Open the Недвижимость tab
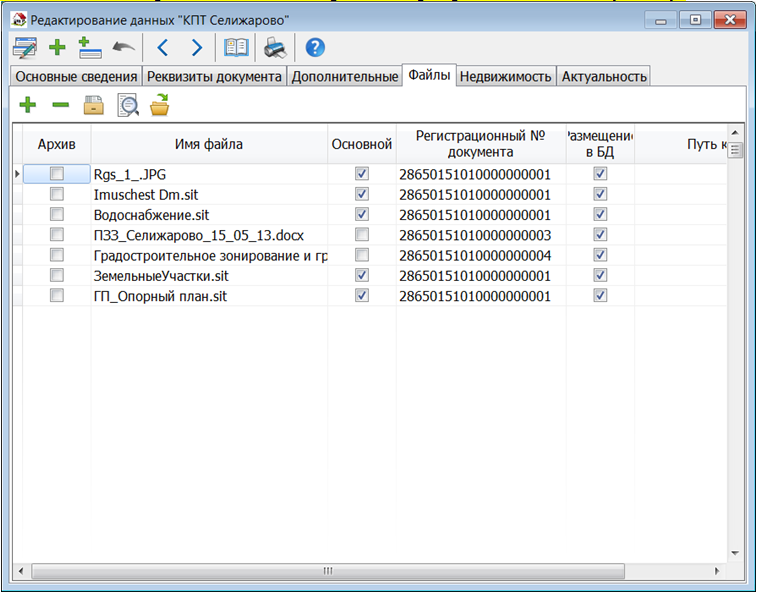 pos(505,76)
